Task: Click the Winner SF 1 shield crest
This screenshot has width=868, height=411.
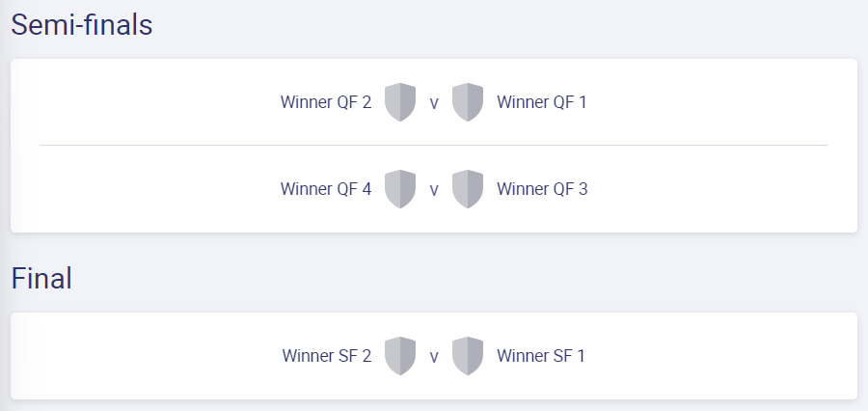Action: (x=468, y=356)
